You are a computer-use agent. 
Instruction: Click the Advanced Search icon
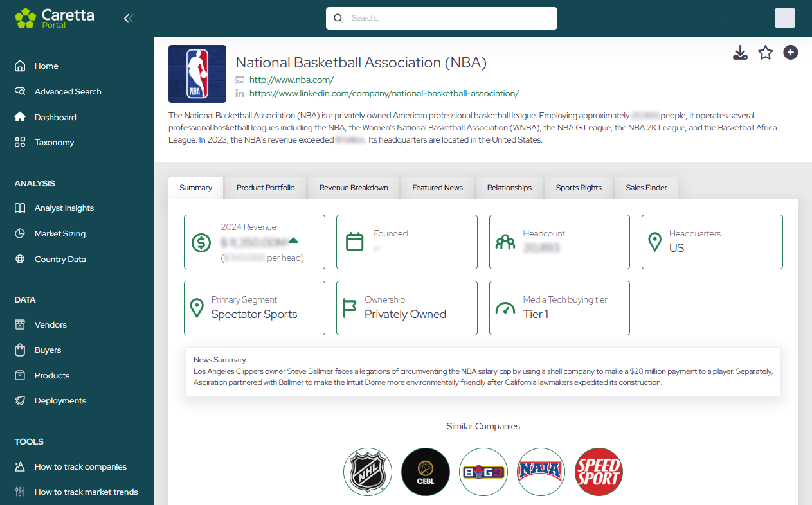(20, 91)
